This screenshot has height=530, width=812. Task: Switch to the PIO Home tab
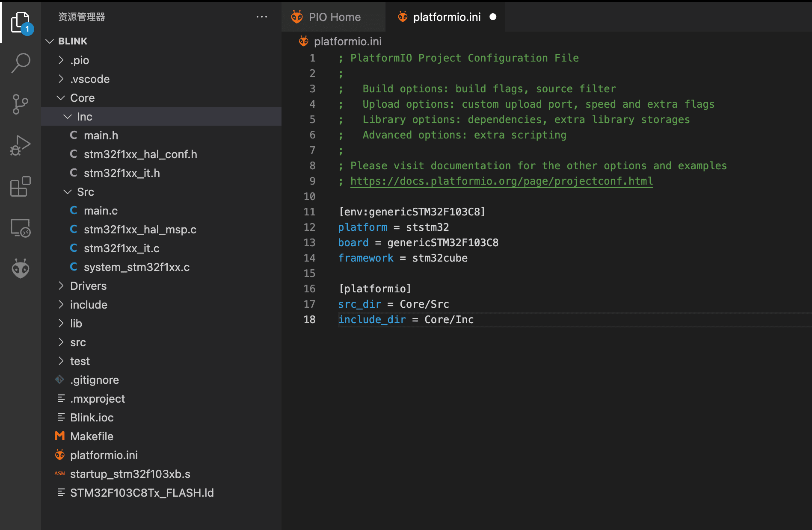coord(334,17)
